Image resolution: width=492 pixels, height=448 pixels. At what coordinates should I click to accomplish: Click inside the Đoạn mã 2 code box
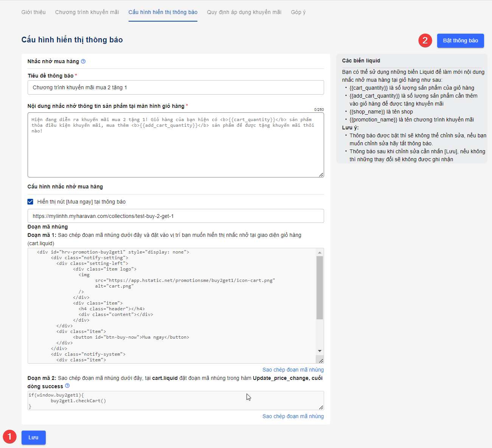click(x=176, y=400)
